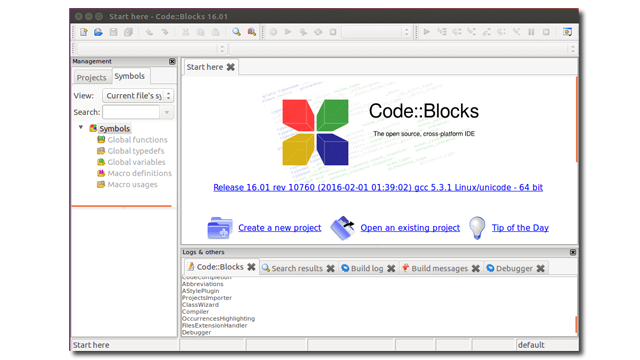Screen dimensions: 640x360
Task: Click the Debugging windows icon
Action: click(567, 32)
